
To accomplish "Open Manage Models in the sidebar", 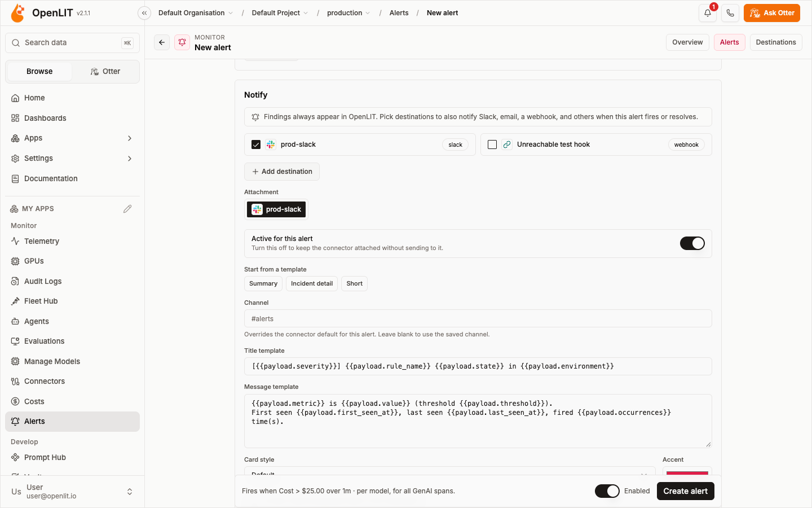I will (x=72, y=361).
